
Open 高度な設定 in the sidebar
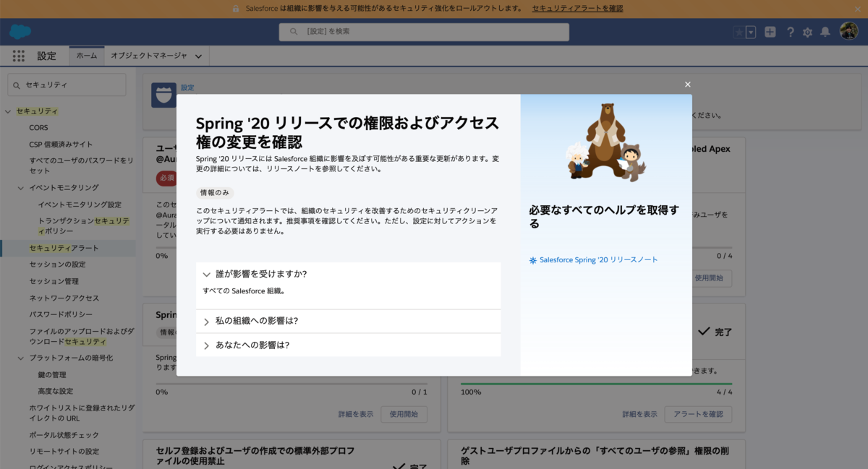click(55, 391)
